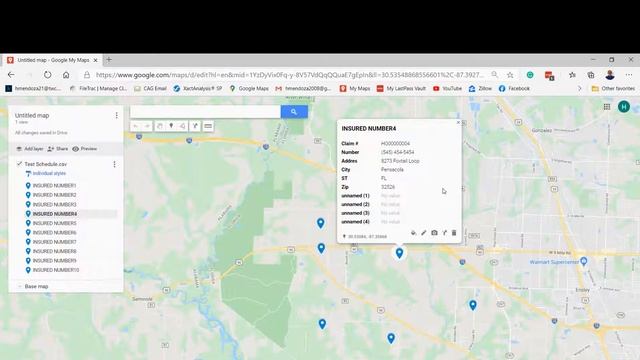The image size is (640, 360).
Task: Toggle the Test Schedule.csv layer checkbox
Action: tap(19, 164)
